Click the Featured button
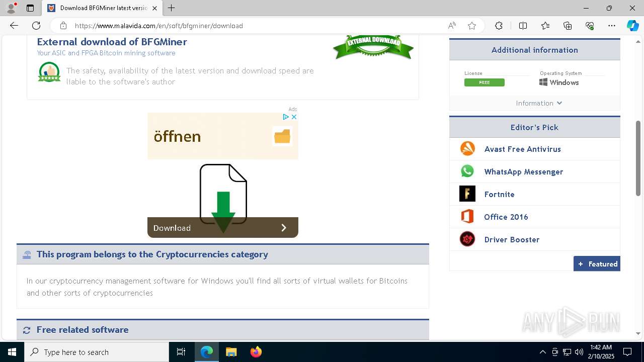Image resolution: width=644 pixels, height=362 pixels. pos(597,264)
